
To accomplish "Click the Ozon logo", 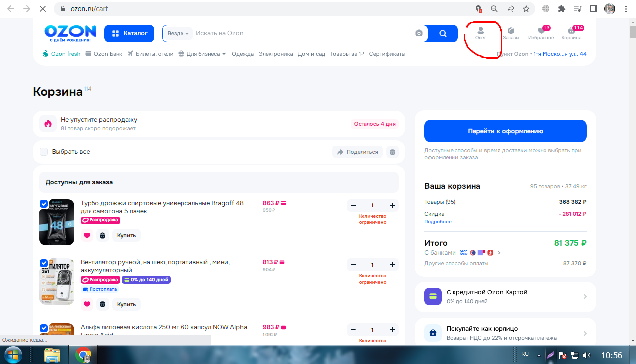I will tap(70, 33).
